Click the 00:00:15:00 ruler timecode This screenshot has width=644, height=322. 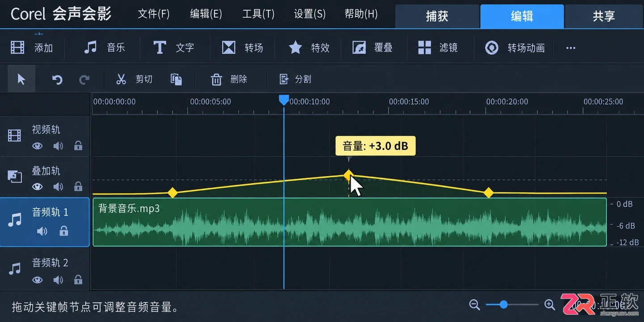[409, 102]
